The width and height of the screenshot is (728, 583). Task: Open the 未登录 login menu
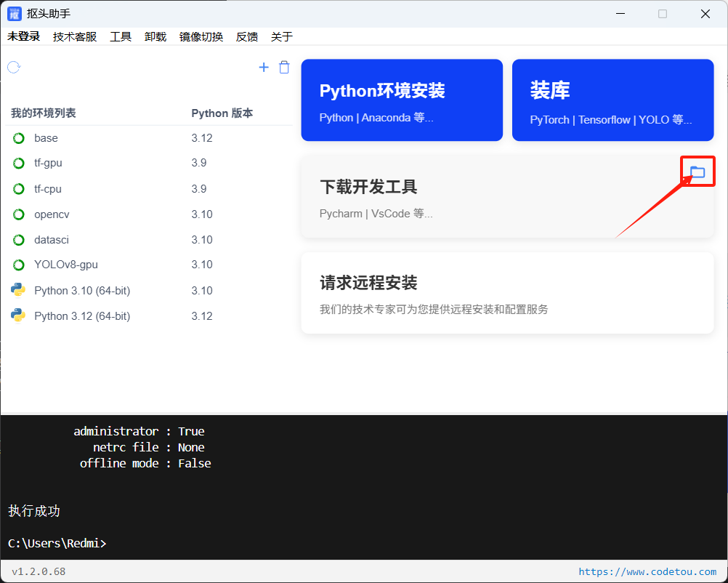(x=23, y=36)
